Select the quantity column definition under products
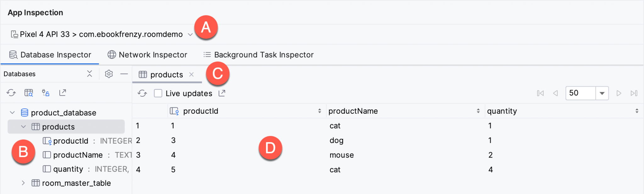Image resolution: width=644 pixels, height=194 pixels. pos(68,169)
